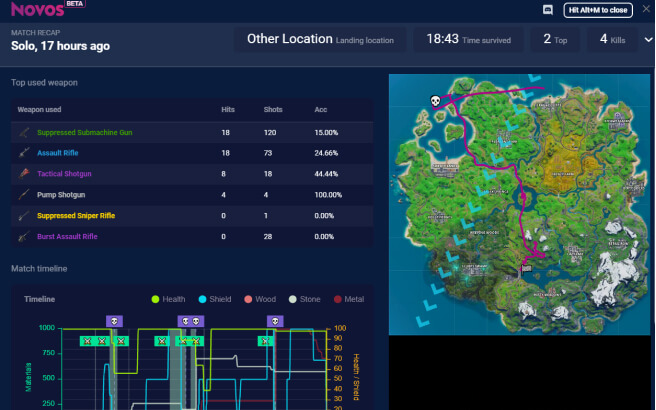Click the Tactical Shotgun weapon icon

pos(24,174)
